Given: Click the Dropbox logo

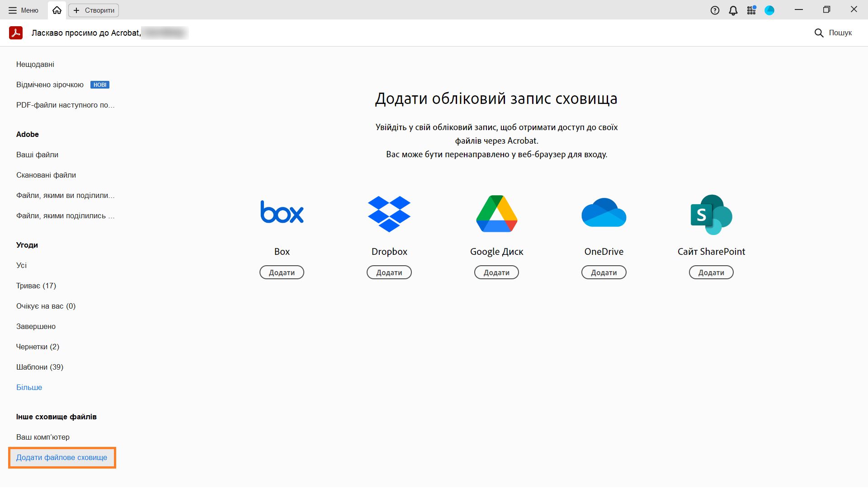Looking at the screenshot, I should click(389, 214).
